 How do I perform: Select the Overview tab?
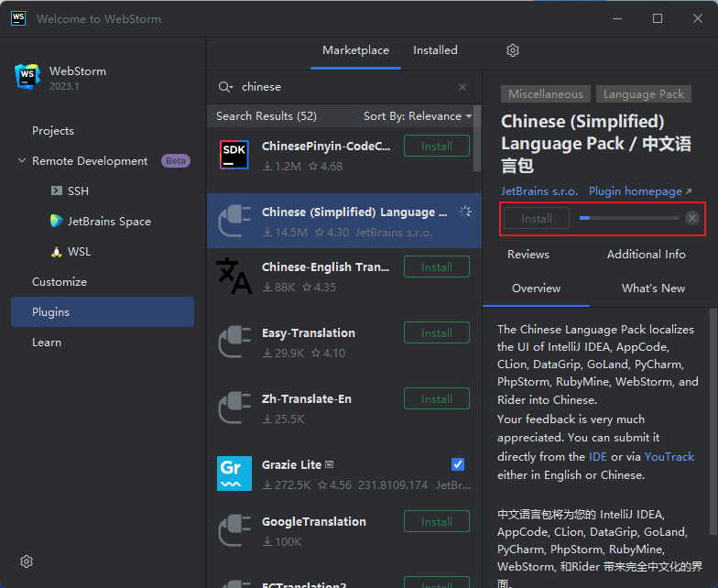pos(537,288)
